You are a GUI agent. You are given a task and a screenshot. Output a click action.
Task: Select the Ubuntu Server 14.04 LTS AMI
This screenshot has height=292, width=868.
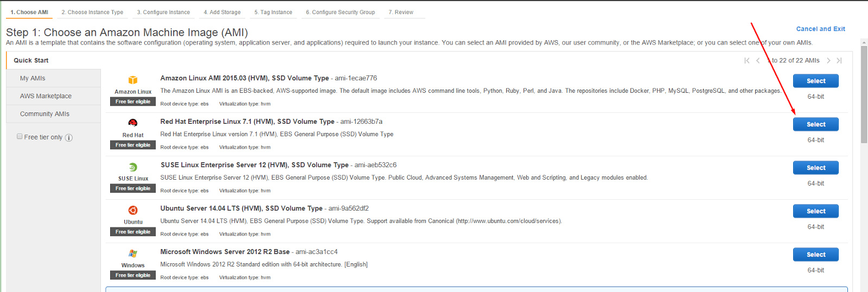click(815, 211)
